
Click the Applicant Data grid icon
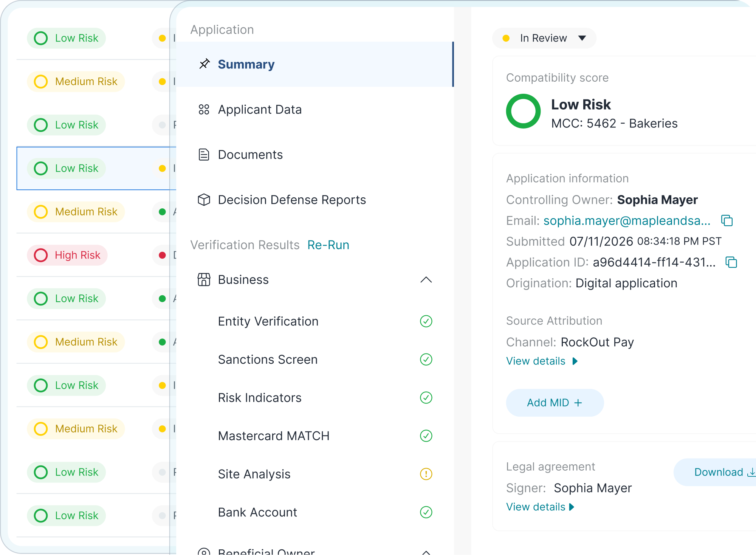tap(204, 110)
